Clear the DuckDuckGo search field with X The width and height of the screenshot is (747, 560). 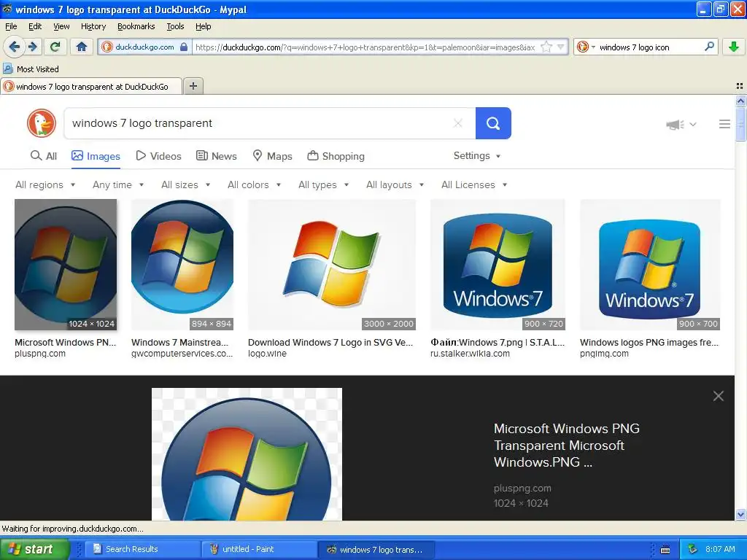pos(458,123)
